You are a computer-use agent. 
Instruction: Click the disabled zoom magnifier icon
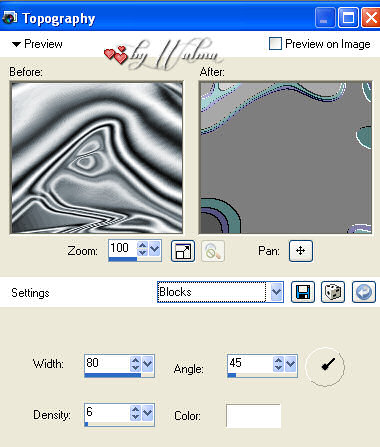213,251
